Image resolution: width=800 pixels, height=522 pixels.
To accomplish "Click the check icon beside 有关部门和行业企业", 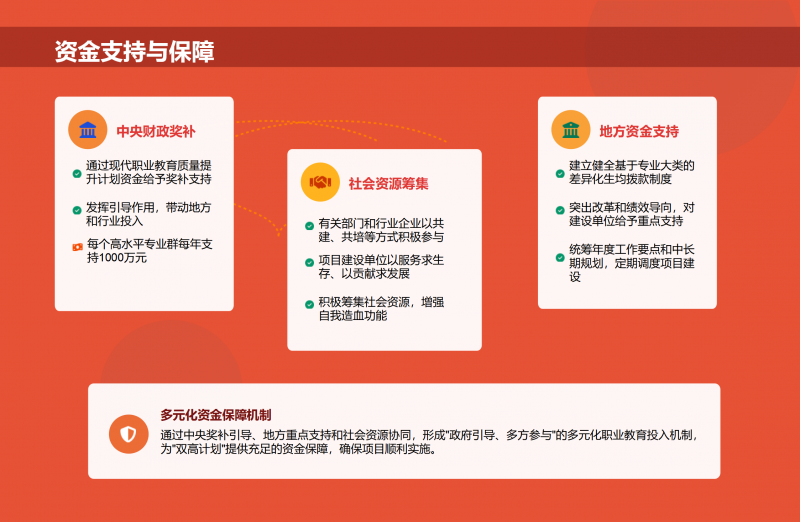I will [309, 226].
